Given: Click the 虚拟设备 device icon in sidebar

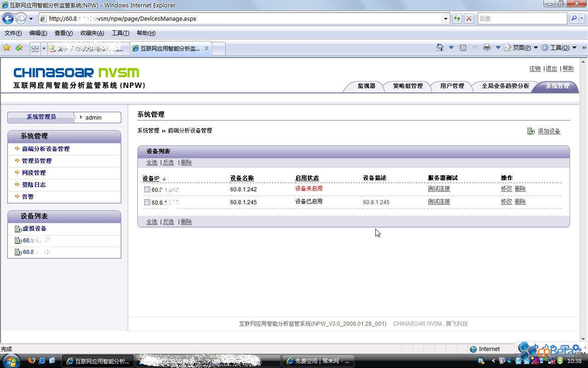Looking at the screenshot, I should click(18, 229).
